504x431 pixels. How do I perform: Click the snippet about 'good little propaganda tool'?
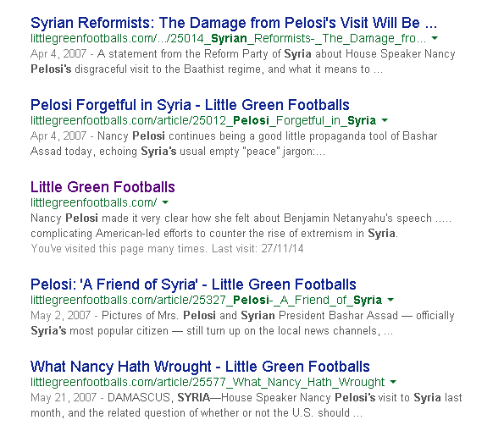pos(234,144)
